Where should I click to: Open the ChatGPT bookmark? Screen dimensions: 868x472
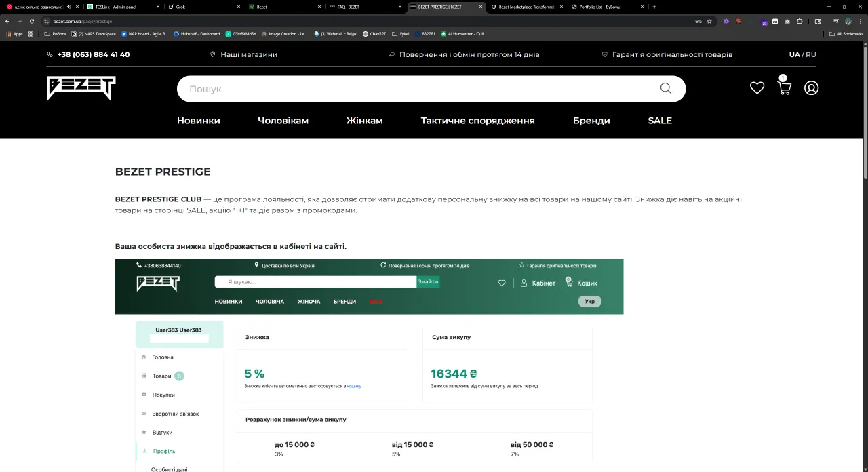point(374,33)
